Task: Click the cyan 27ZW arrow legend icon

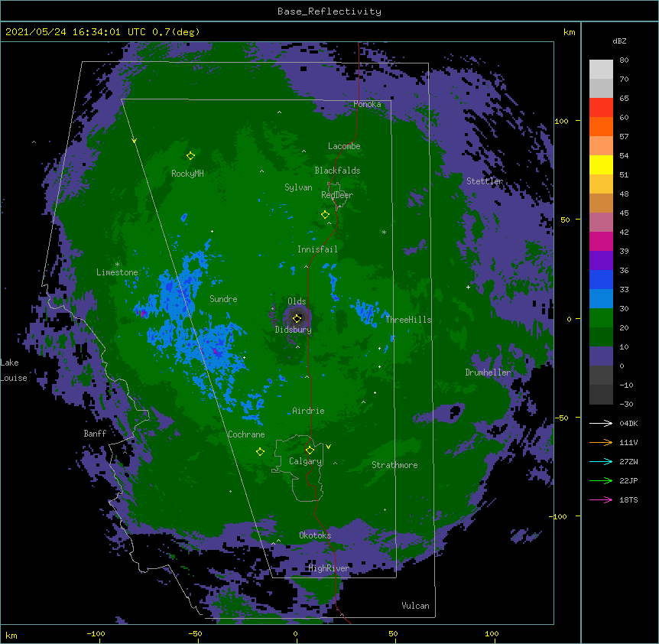Action: click(601, 461)
